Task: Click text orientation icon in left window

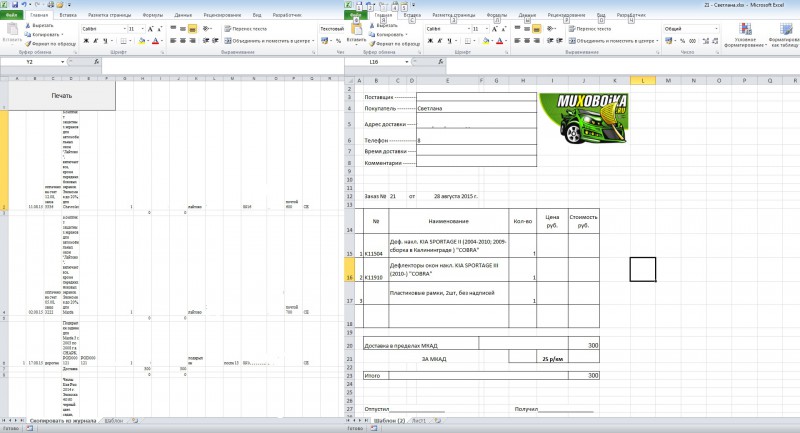Action: point(207,29)
